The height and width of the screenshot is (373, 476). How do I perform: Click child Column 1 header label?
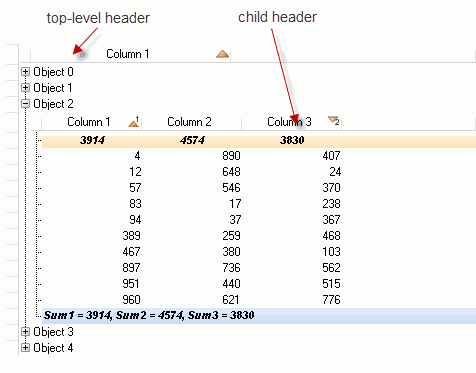pos(89,122)
